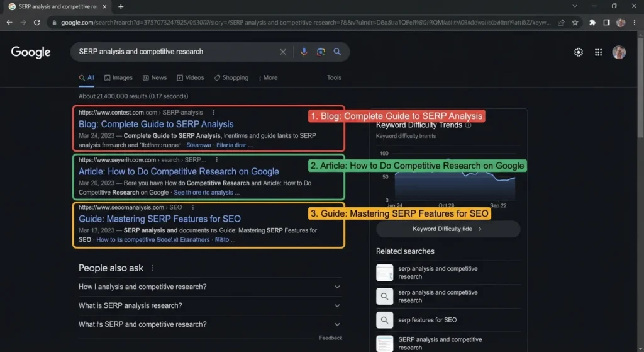This screenshot has height=352, width=644.
Task: Switch to the Videos tab
Action: pos(190,77)
